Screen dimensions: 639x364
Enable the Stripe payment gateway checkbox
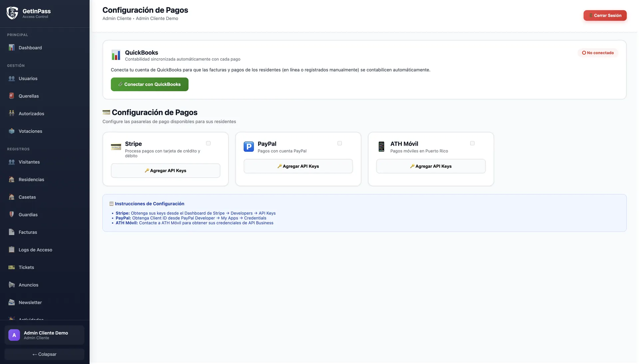coord(208,143)
